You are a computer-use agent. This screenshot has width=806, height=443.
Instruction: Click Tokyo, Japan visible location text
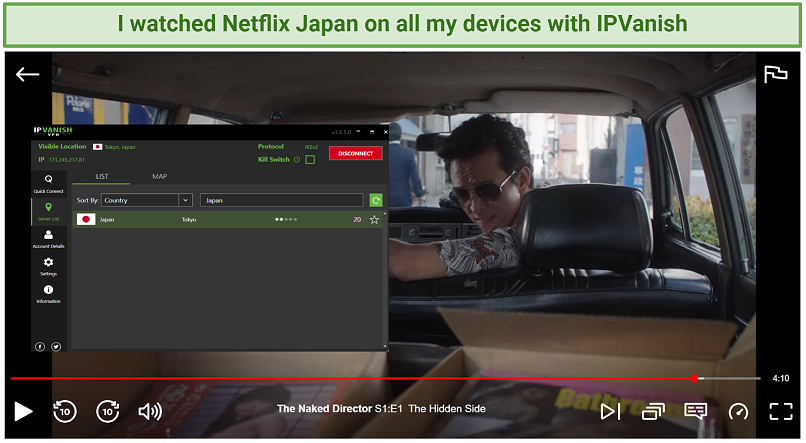(120, 147)
